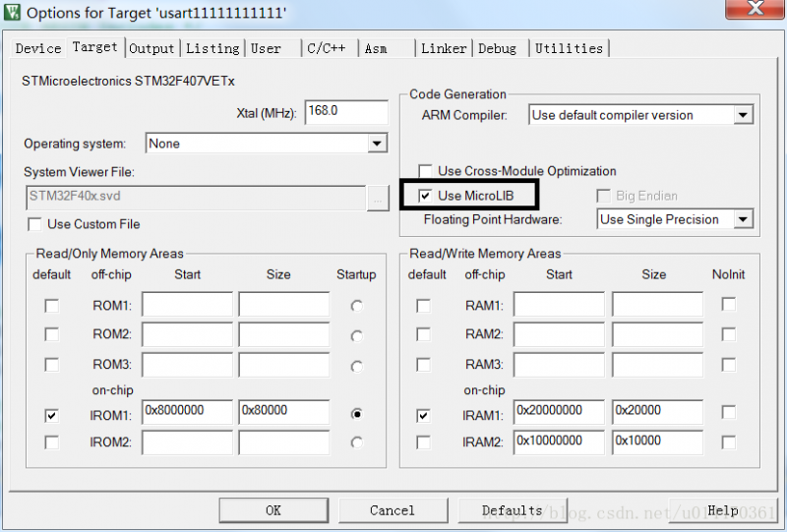Screen dimensions: 787x532
Task: Click the ROM1 Start address field
Action: pyautogui.click(x=188, y=304)
